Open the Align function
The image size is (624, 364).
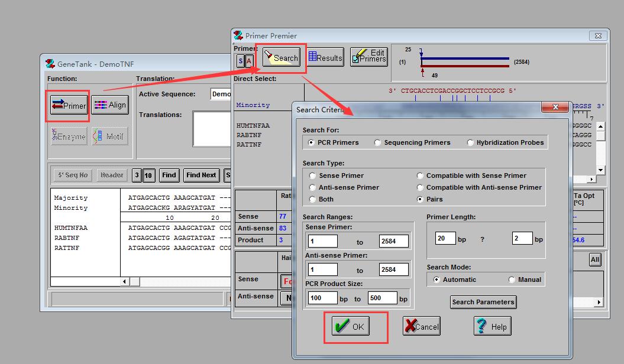(110, 105)
